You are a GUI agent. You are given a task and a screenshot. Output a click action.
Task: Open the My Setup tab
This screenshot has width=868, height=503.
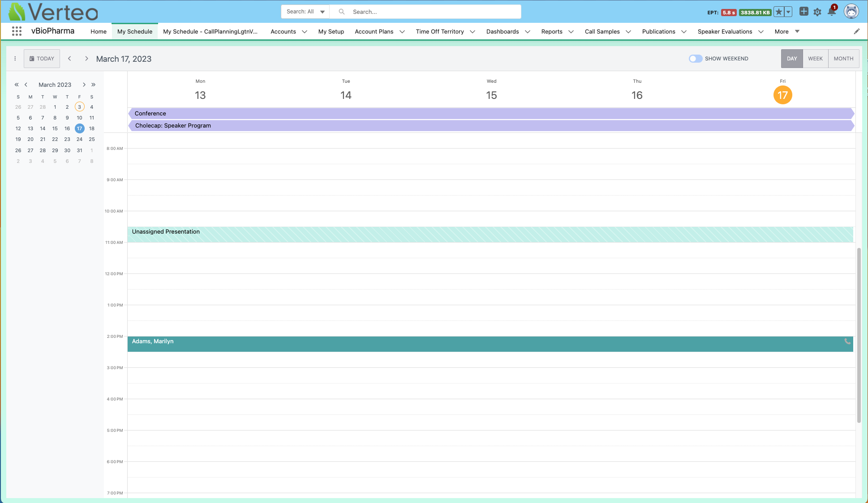(331, 31)
